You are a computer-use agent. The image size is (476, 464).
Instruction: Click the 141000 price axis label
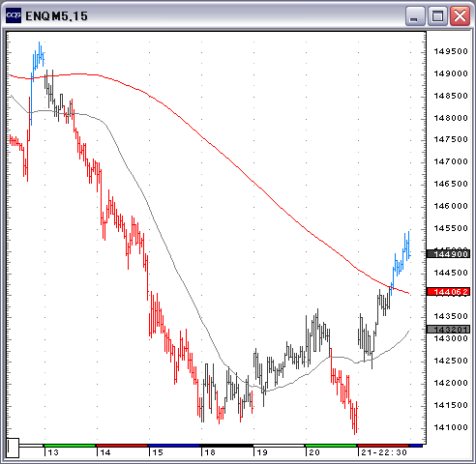[451, 427]
